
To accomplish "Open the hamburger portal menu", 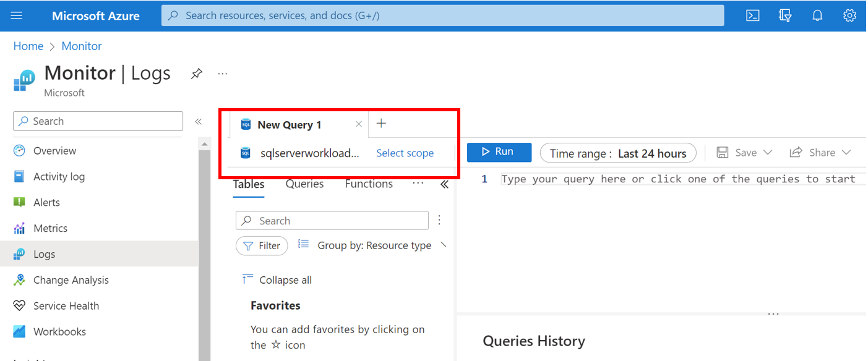I will point(17,15).
